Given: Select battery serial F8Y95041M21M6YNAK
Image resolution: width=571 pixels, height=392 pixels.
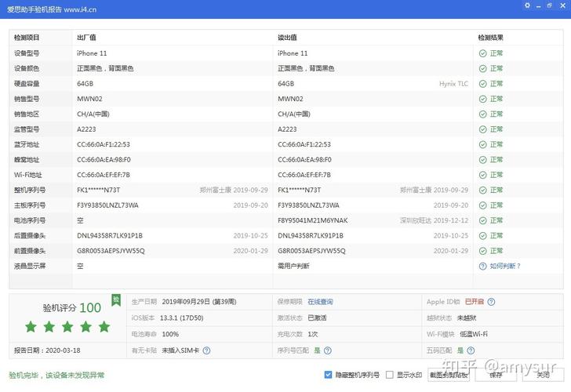Looking at the screenshot, I should click(313, 220).
